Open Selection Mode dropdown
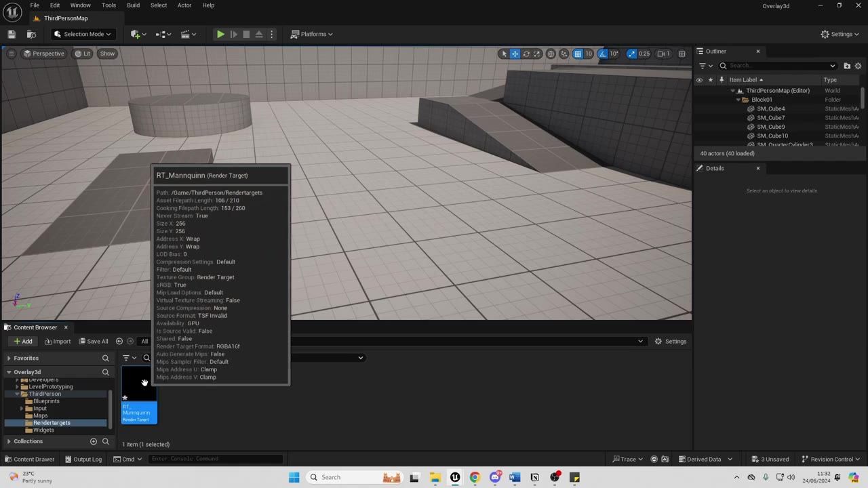868x488 pixels. point(82,34)
